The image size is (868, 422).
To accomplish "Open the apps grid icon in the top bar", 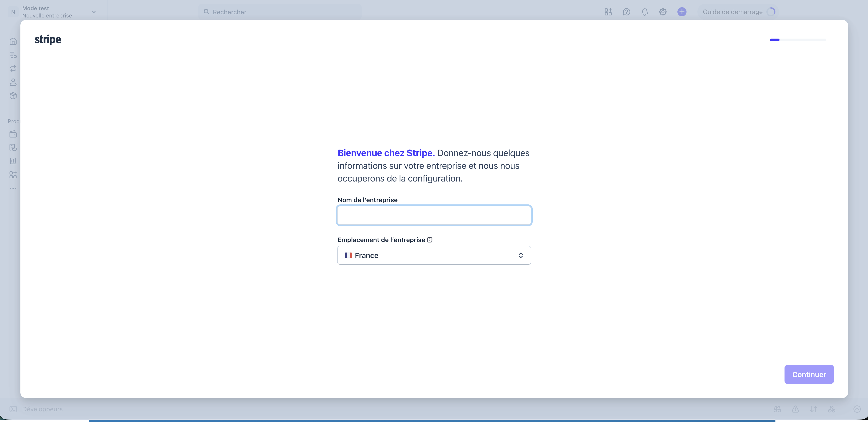I will click(x=608, y=12).
